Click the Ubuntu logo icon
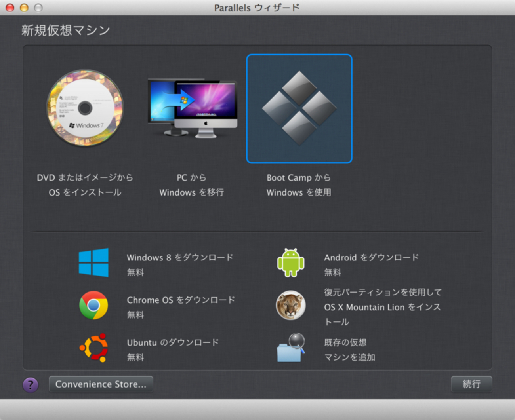 [x=94, y=348]
